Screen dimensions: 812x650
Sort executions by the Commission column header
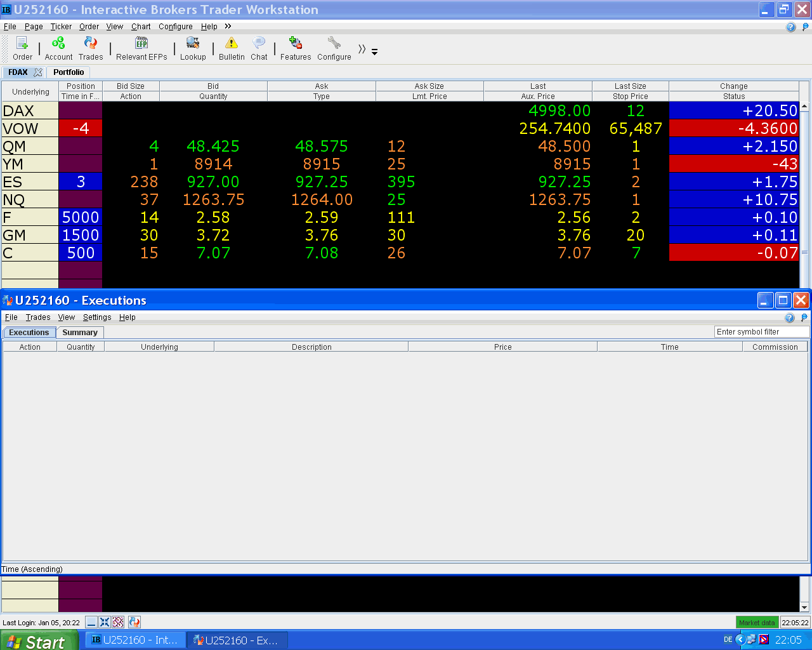pos(775,347)
